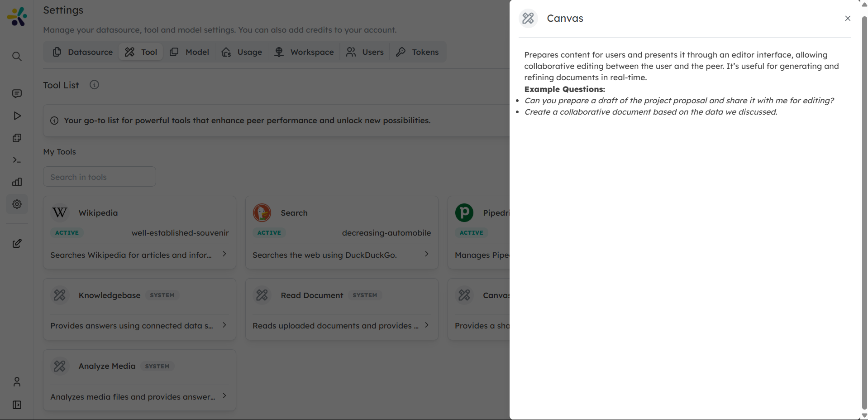The height and width of the screenshot is (420, 868).
Task: Click the Search in tools field
Action: (x=100, y=177)
